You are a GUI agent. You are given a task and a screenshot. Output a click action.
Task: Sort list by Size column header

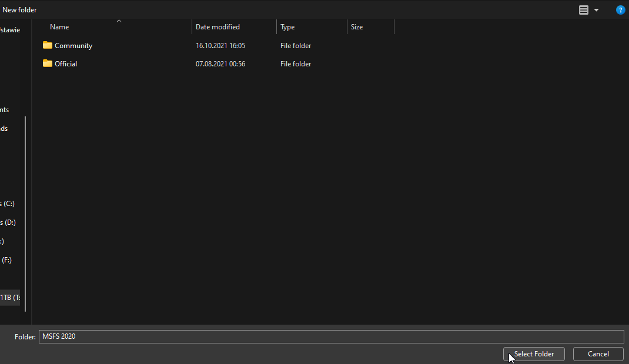click(357, 27)
